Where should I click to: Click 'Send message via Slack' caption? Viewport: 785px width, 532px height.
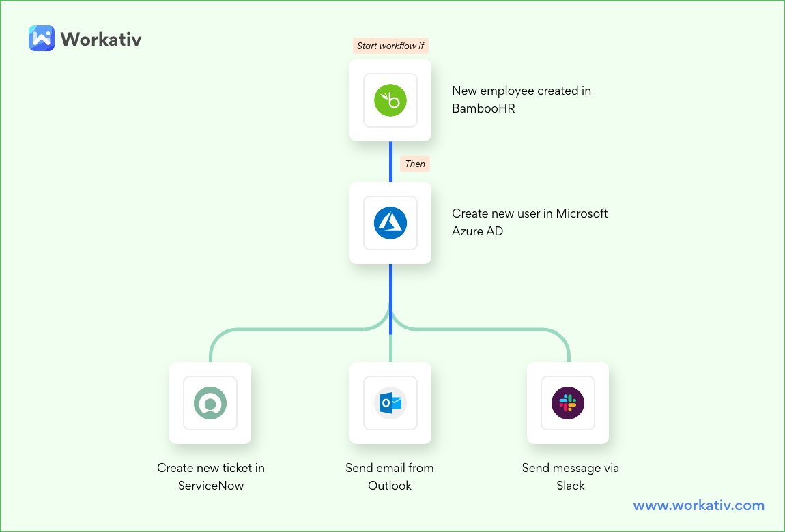click(570, 477)
